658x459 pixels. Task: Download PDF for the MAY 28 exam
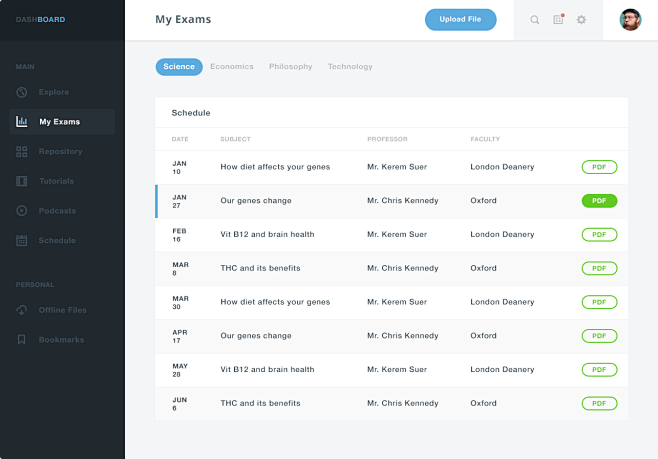[599, 370]
